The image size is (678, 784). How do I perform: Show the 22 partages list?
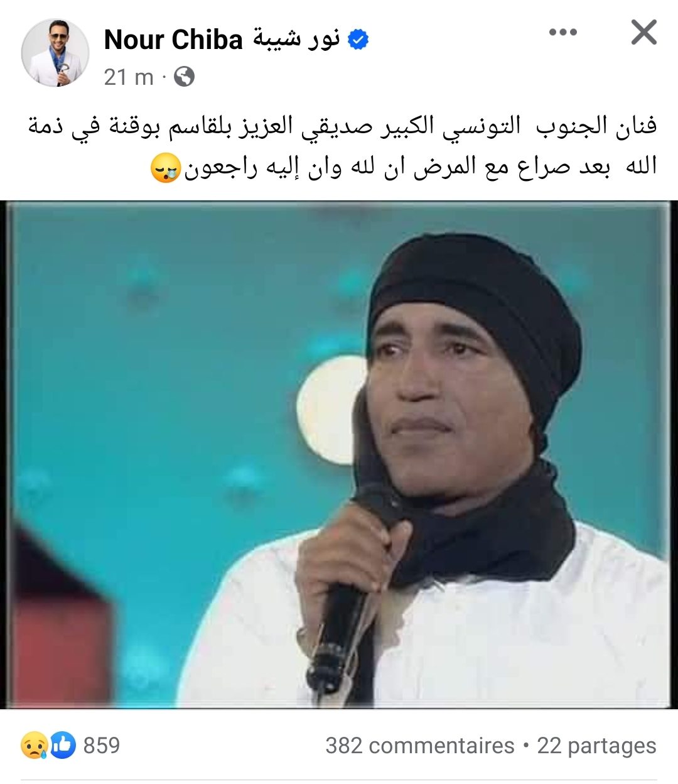click(x=596, y=746)
